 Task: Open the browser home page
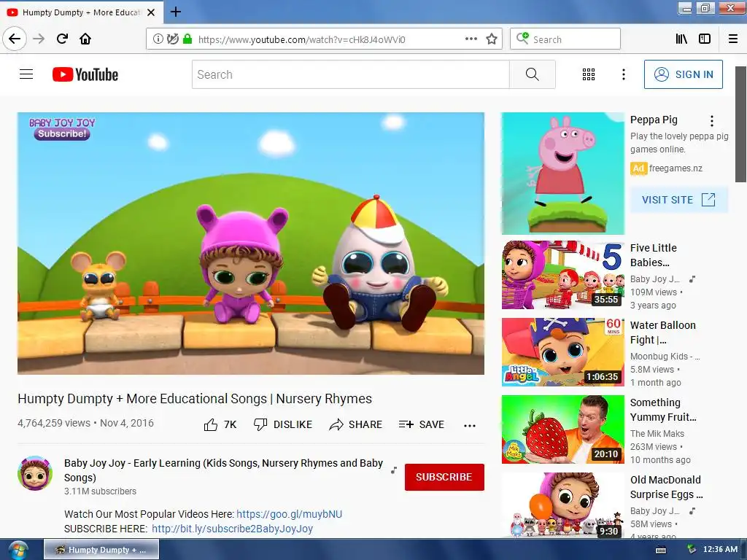[x=85, y=39]
